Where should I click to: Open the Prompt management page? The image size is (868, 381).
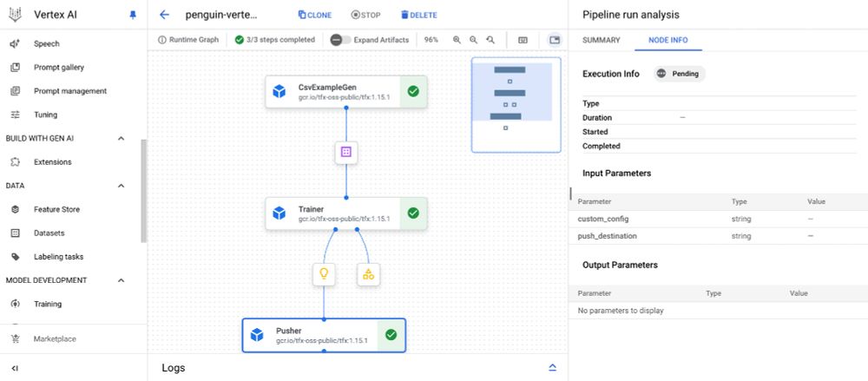pyautogui.click(x=70, y=91)
